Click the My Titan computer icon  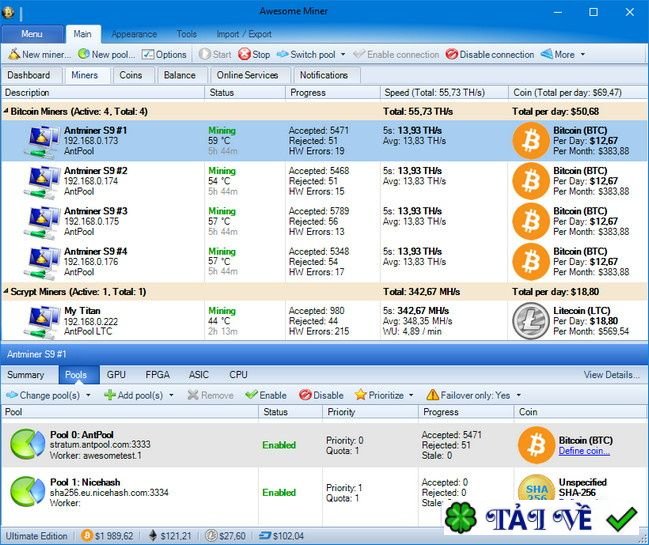[42, 321]
